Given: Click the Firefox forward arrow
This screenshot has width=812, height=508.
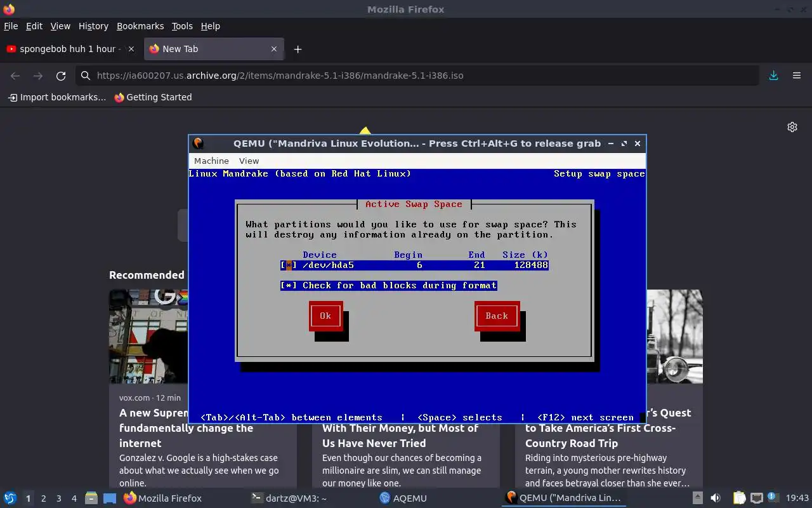Looking at the screenshot, I should click(38, 76).
